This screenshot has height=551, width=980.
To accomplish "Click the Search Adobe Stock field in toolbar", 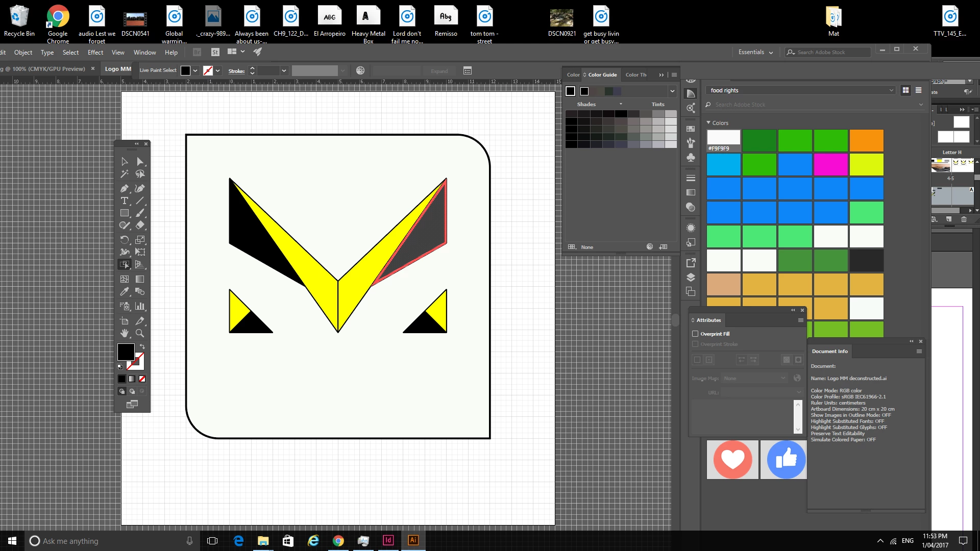I will 827,52.
